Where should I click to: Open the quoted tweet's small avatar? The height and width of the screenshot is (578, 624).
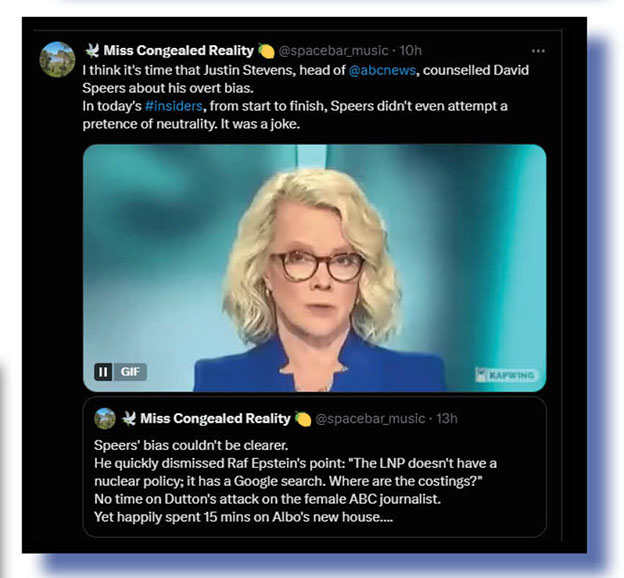[x=105, y=418]
